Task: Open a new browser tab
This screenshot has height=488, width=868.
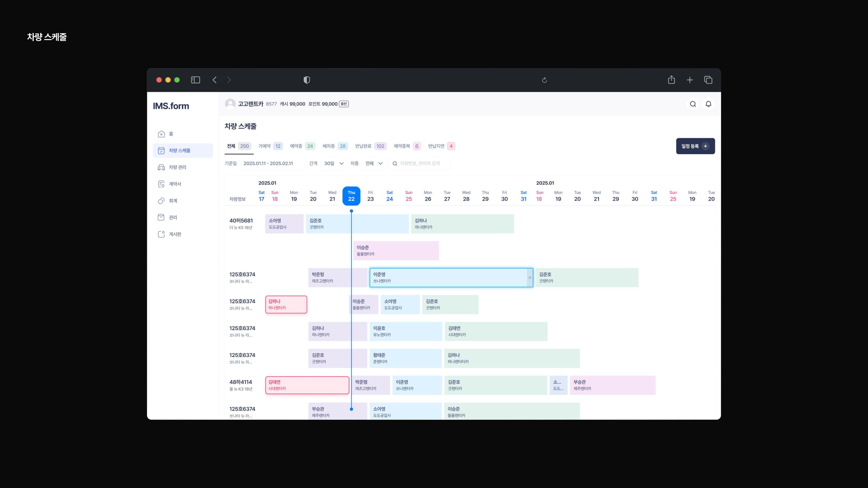Action: pos(690,80)
